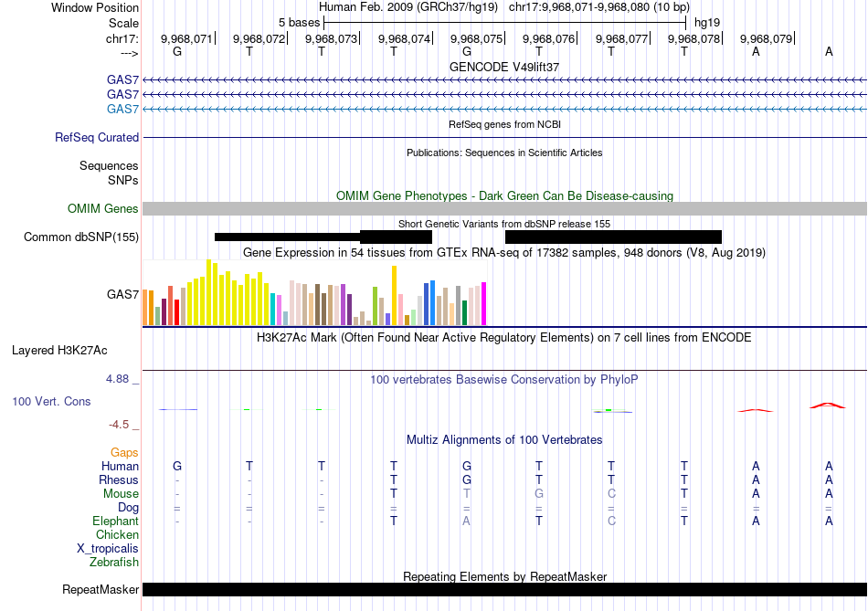Click the OMIM Genes track label
This screenshot has width=868, height=611.
(x=102, y=208)
